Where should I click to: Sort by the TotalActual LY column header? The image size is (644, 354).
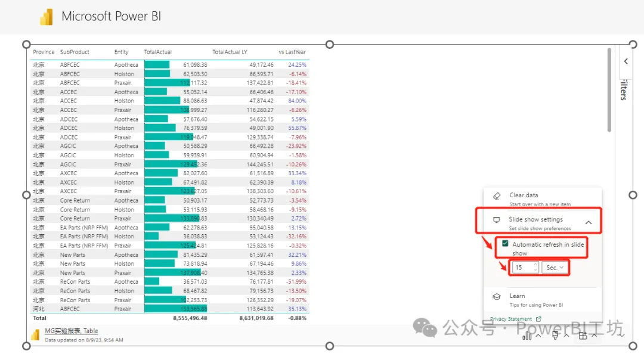[230, 52]
